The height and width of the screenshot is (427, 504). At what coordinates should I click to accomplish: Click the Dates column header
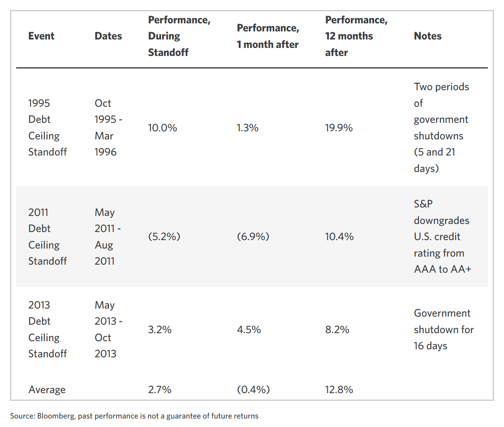(108, 36)
